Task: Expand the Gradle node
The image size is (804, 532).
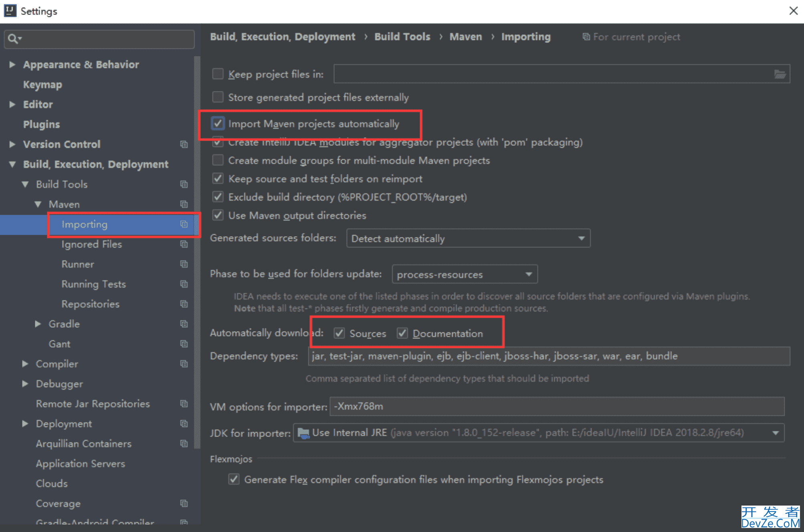Action: click(x=38, y=324)
